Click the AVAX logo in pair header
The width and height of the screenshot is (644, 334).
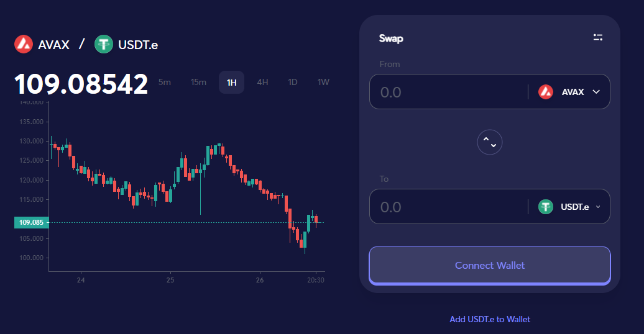24,44
